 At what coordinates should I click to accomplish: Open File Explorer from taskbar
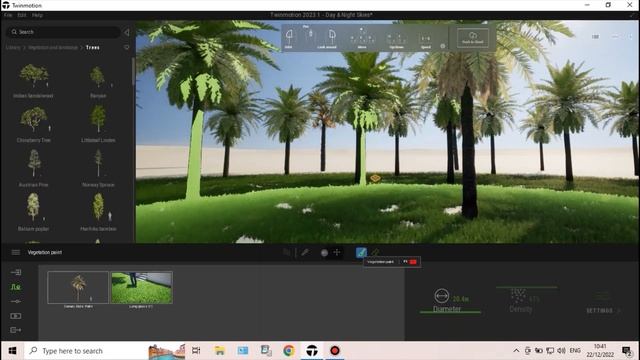click(220, 351)
